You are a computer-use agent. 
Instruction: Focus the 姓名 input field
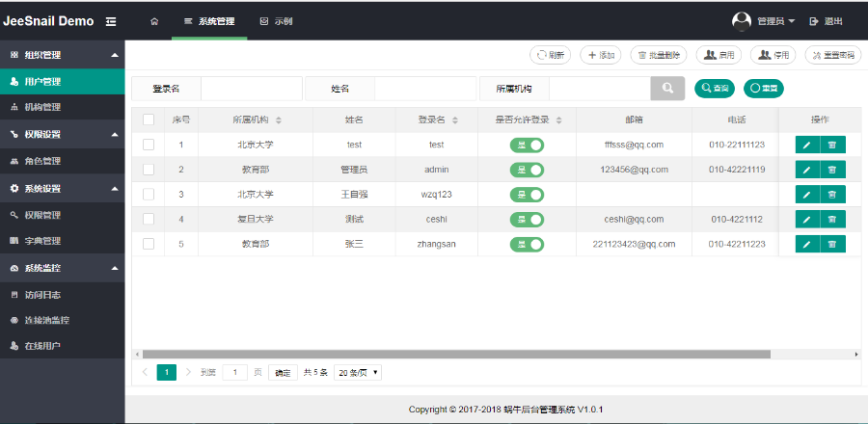[425, 89]
